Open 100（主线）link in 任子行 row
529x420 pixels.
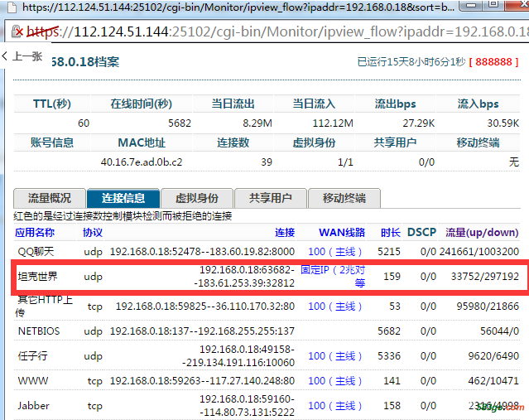pyautogui.click(x=335, y=356)
